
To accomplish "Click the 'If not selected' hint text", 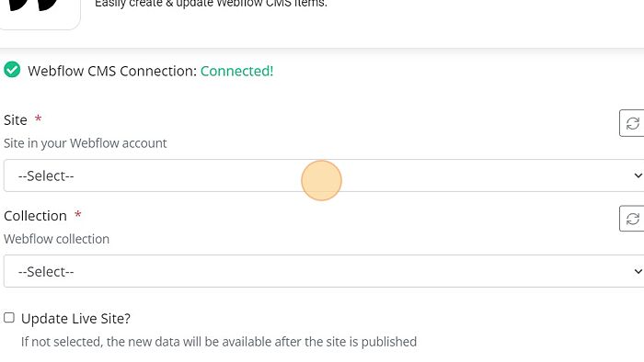I will pyautogui.click(x=219, y=342).
